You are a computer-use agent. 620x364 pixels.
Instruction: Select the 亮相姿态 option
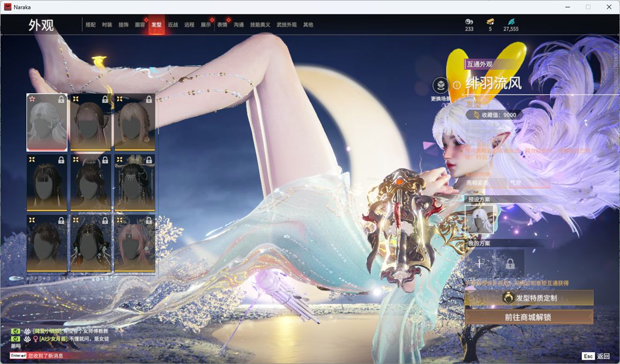pos(485,183)
